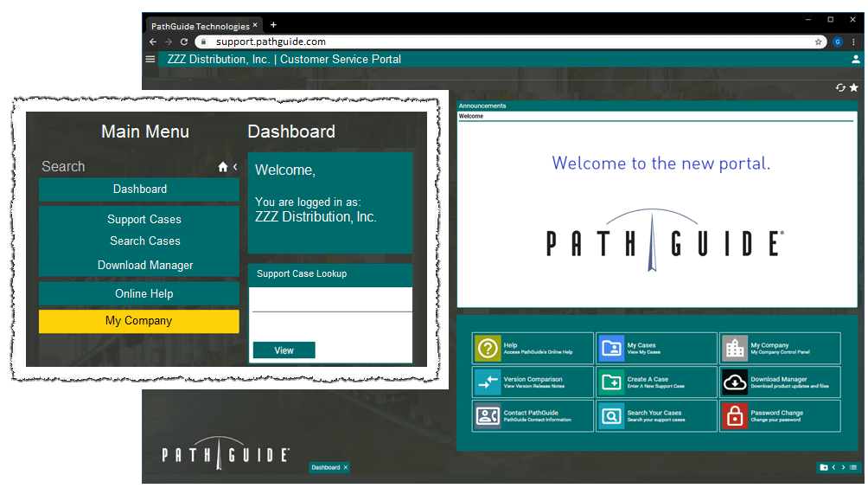Select Online Help in the Main Menu
Screen dimensions: 868x488
[139, 293]
